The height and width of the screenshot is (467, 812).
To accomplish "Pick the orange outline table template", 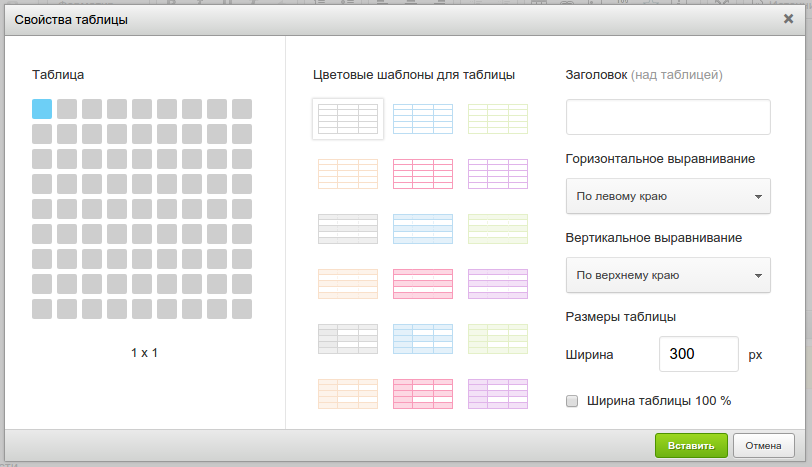I will [348, 174].
